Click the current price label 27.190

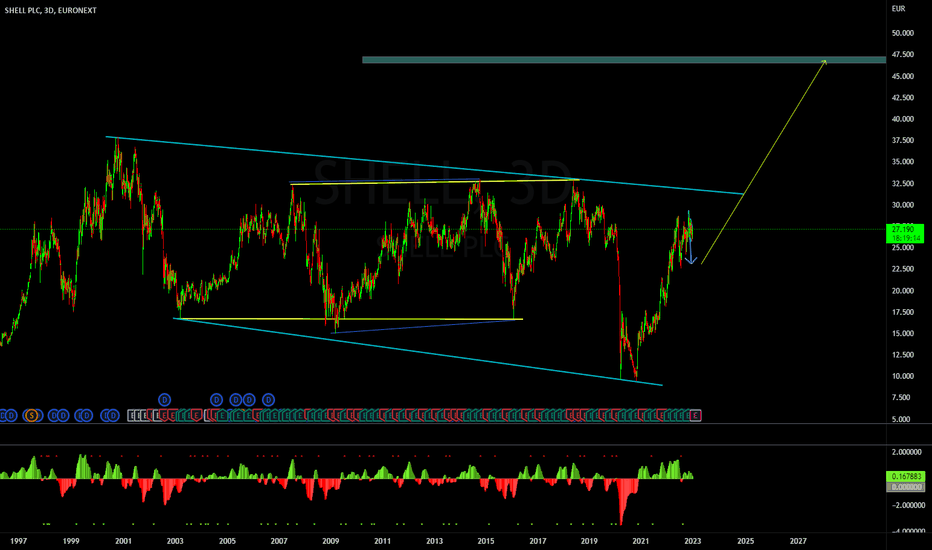click(x=903, y=229)
